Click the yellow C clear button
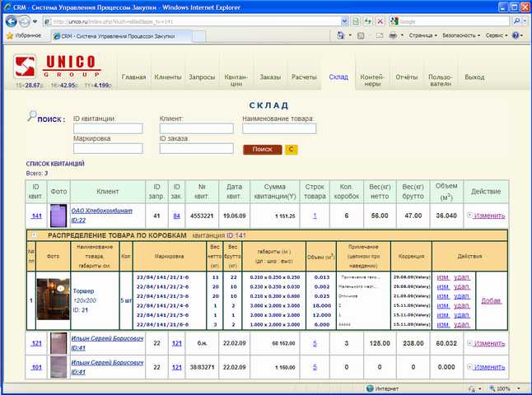Viewport: 532px width, 395px height. [x=291, y=149]
